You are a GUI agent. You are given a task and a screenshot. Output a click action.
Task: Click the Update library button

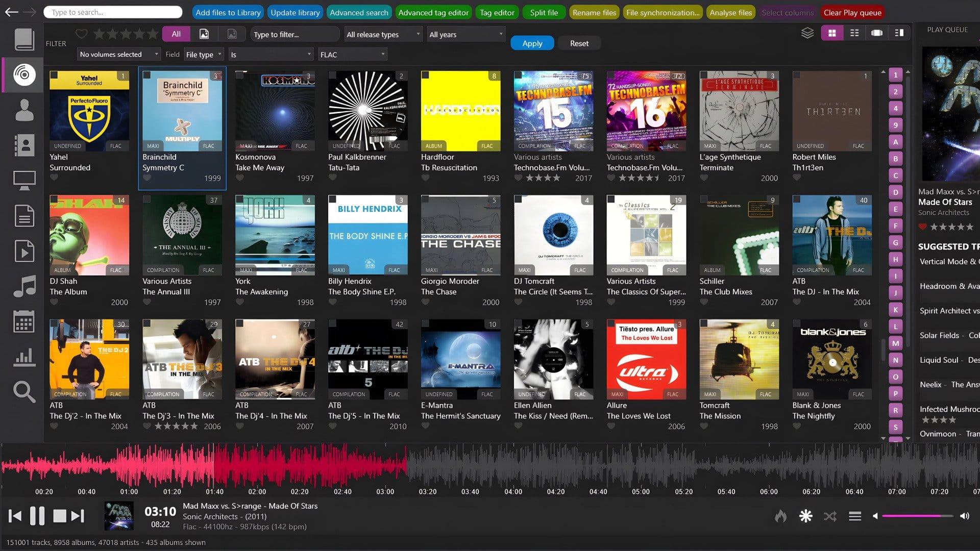coord(295,12)
